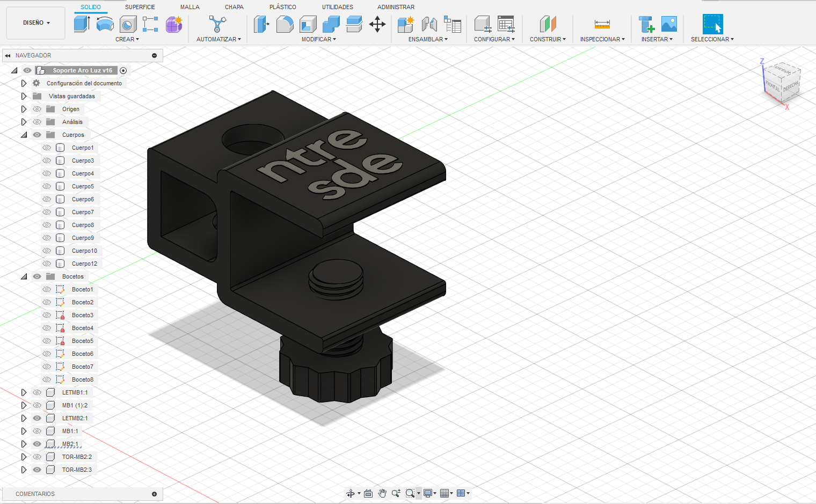Expand Configuración del documento node
Screen dimensions: 816x504
click(x=24, y=83)
